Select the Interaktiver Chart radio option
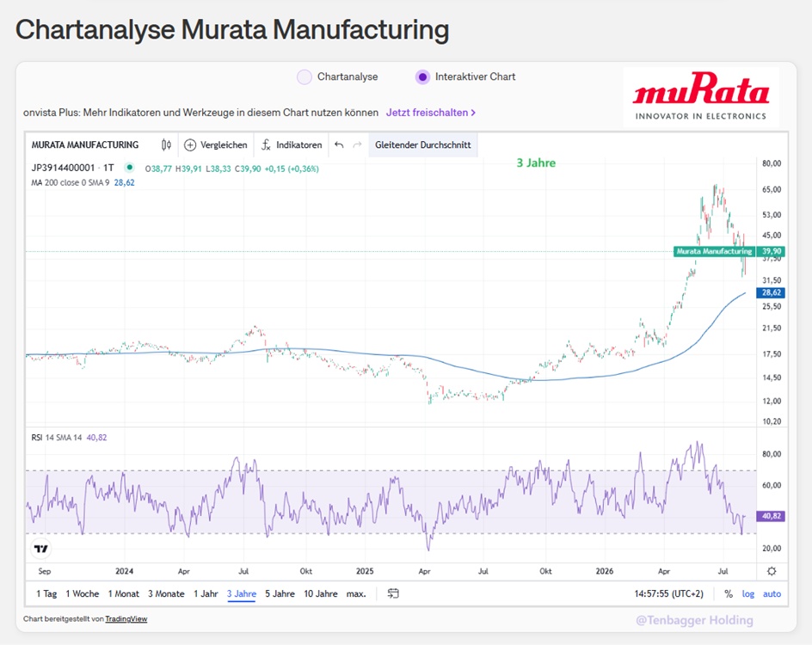The height and width of the screenshot is (645, 812). [422, 77]
